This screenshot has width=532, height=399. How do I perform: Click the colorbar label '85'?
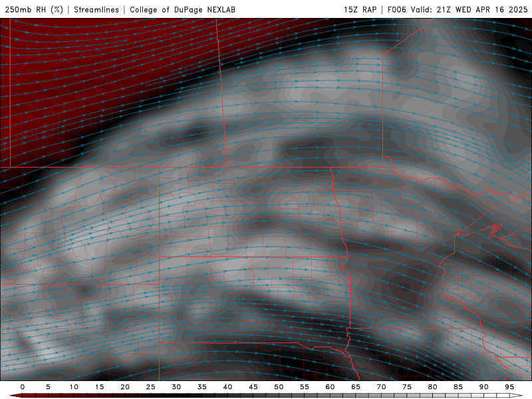[x=458, y=387]
